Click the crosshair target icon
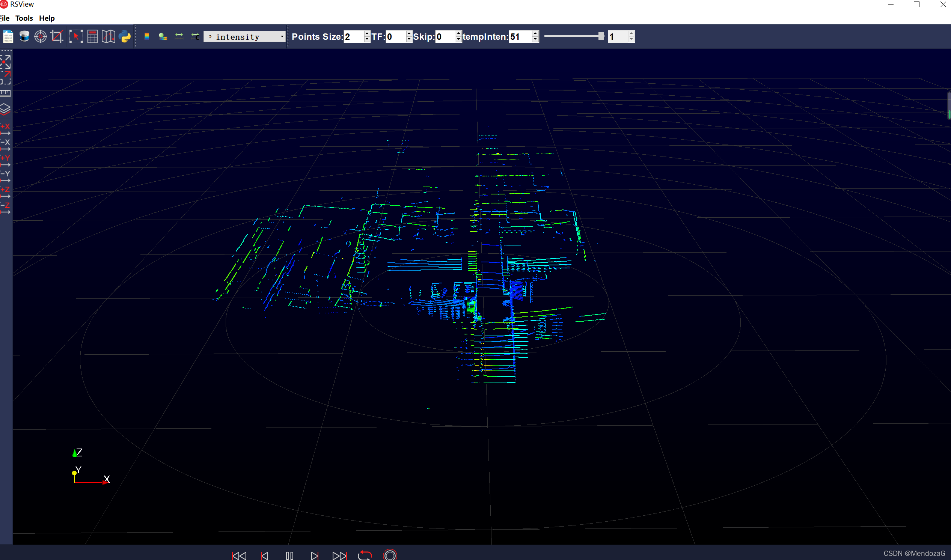Viewport: 951px width, 560px height. pos(41,37)
